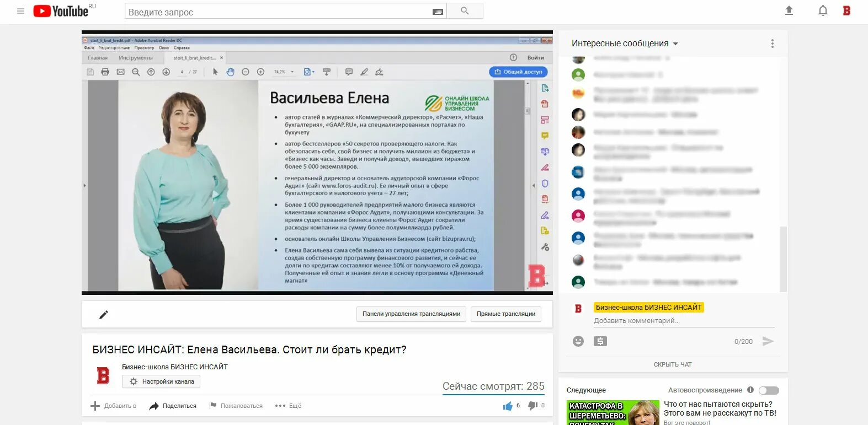Screen dimensions: 868x425
Task: Open the Файл menu in Acrobat
Action: click(89, 48)
